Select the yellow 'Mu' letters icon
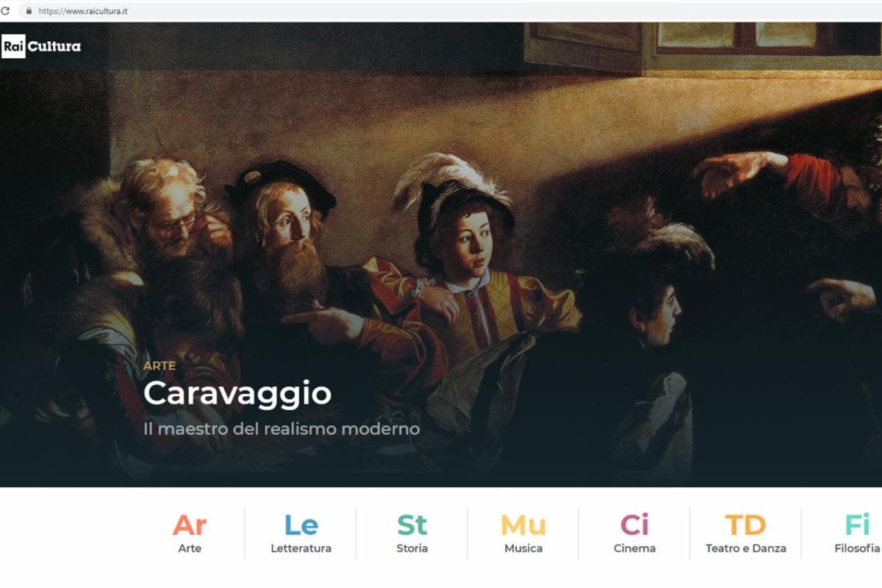 [523, 526]
